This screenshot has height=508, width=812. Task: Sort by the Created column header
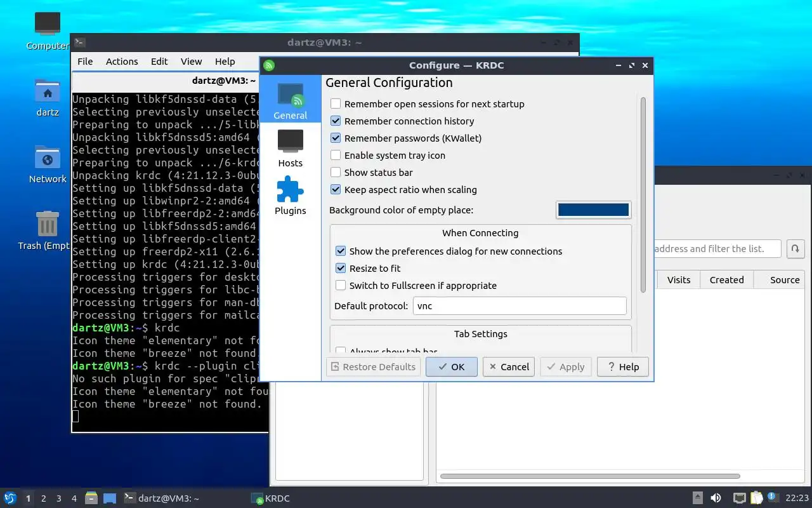pos(726,280)
